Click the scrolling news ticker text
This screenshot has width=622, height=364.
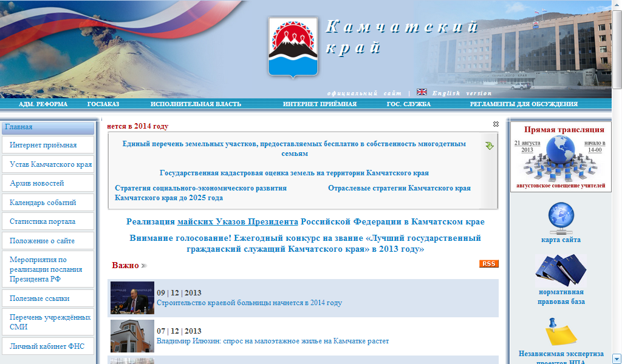pyautogui.click(x=138, y=126)
